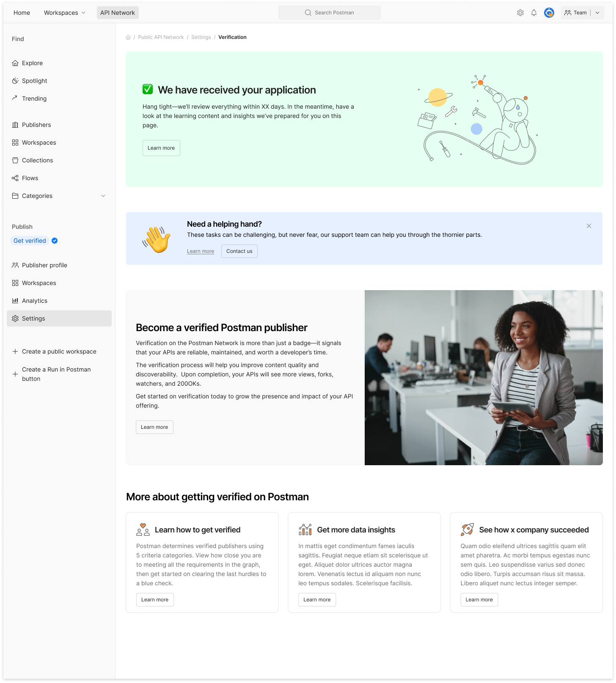
Task: Click the Collections icon
Action: (15, 160)
